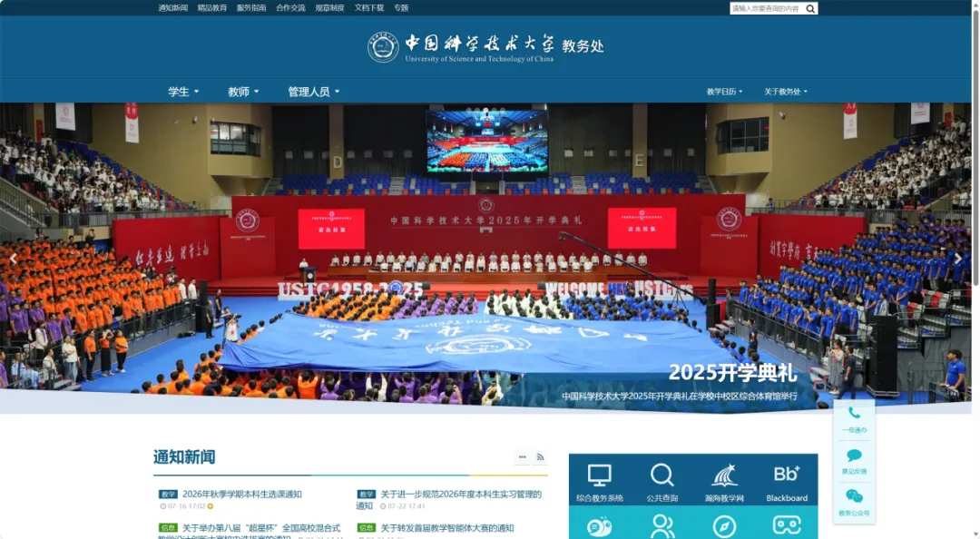Click the snail chat icon in quick links

click(600, 526)
